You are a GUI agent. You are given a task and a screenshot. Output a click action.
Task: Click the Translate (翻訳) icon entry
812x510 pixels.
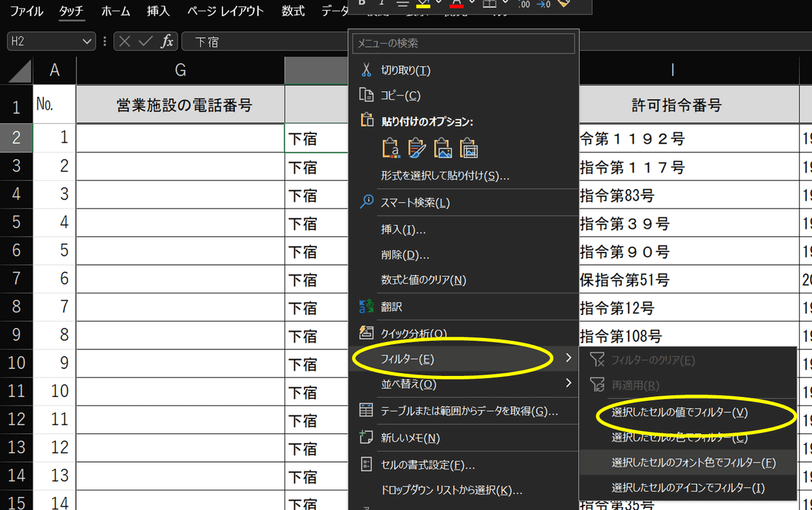click(x=366, y=307)
